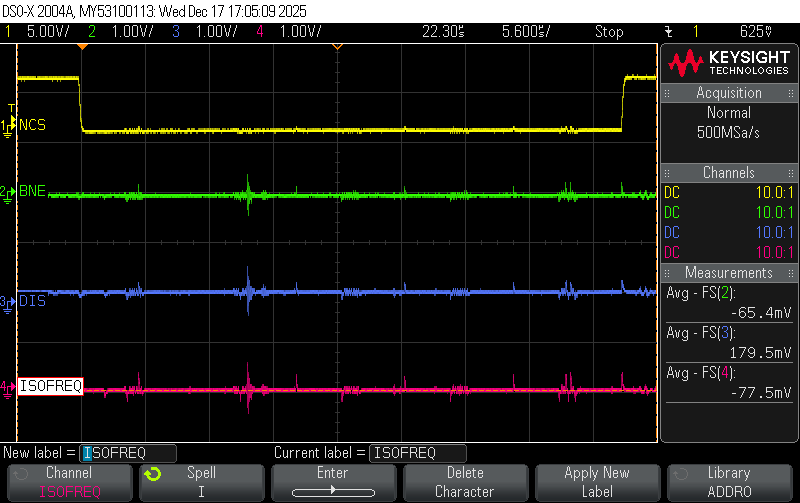Select channel 2 ground marker
The width and height of the screenshot is (800, 503).
(x=7, y=194)
